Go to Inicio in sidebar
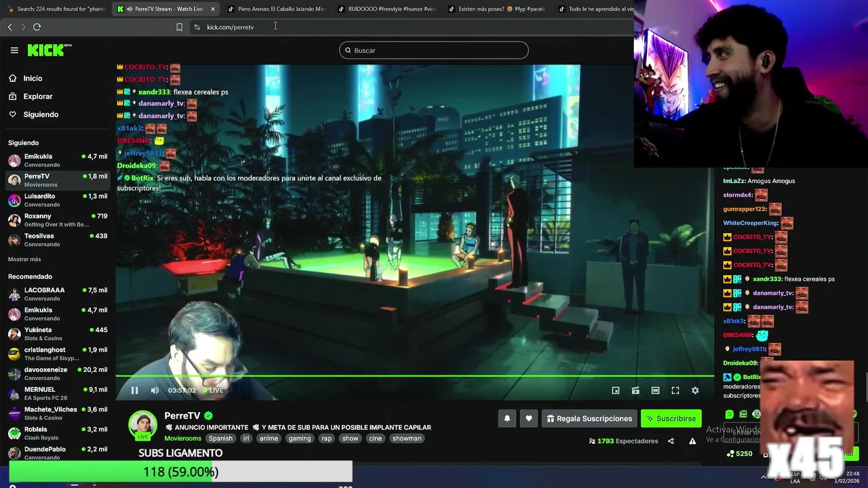The image size is (868, 488). point(33,79)
